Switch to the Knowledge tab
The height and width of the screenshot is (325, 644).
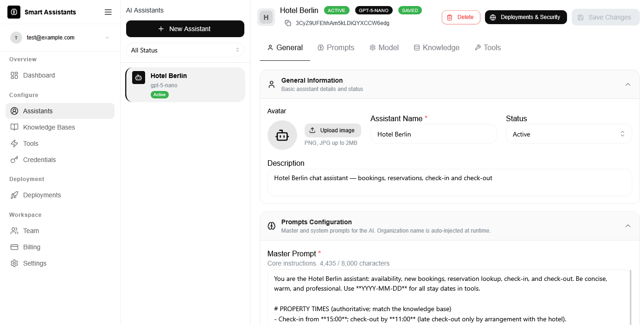(x=436, y=47)
